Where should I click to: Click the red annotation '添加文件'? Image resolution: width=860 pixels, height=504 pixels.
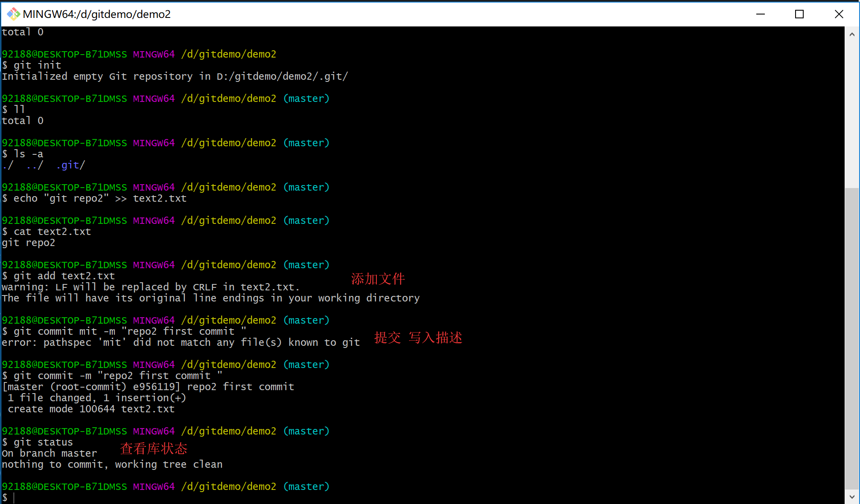click(378, 279)
